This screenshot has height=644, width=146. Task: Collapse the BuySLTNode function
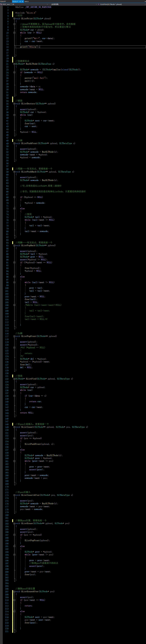(x=14, y=64)
